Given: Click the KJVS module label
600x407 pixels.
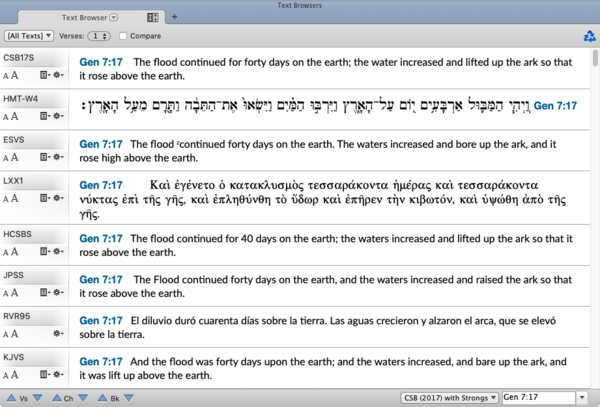Looking at the screenshot, I should pos(14,357).
